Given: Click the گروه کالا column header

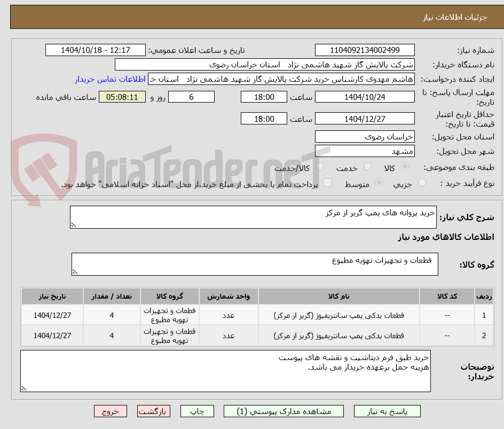Looking at the screenshot, I should [169, 296].
